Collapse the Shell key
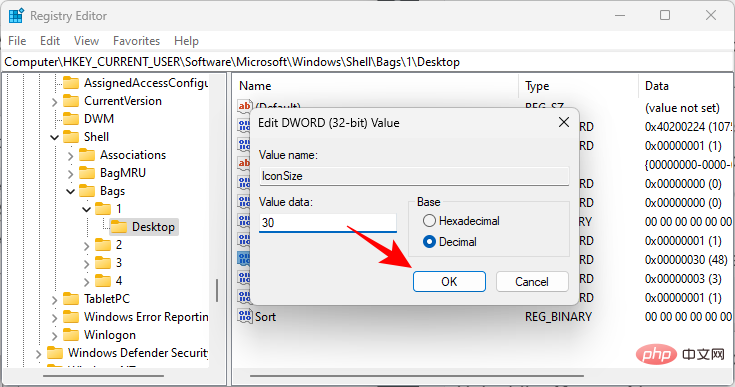Screen dimensions: 735x387 (54, 137)
